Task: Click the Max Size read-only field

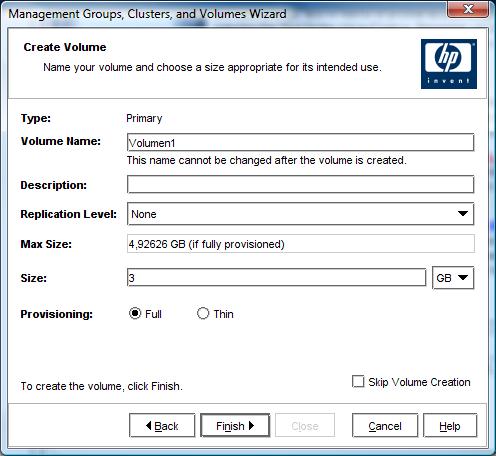Action: [301, 244]
